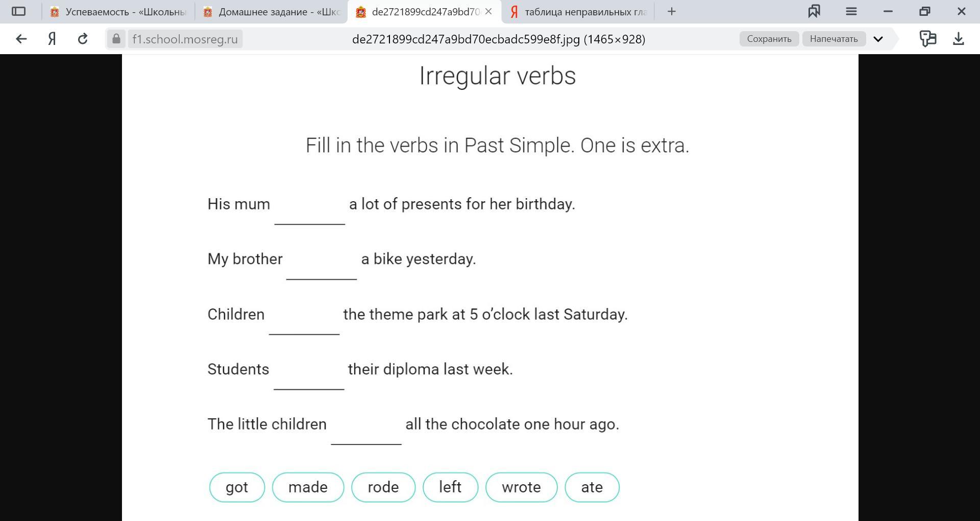
Task: Open the downloads arrow icon
Action: tap(958, 39)
